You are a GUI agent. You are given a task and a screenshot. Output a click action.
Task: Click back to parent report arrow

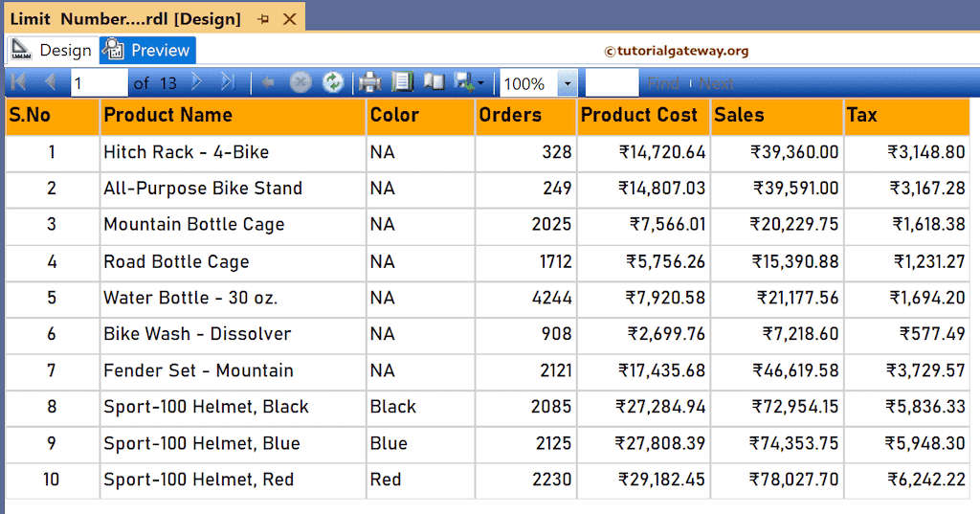click(268, 82)
